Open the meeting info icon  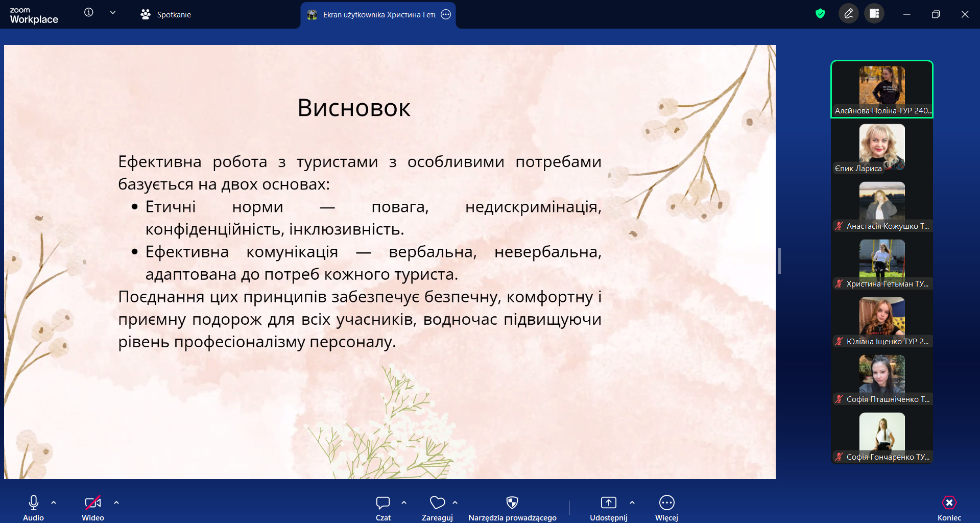(89, 13)
